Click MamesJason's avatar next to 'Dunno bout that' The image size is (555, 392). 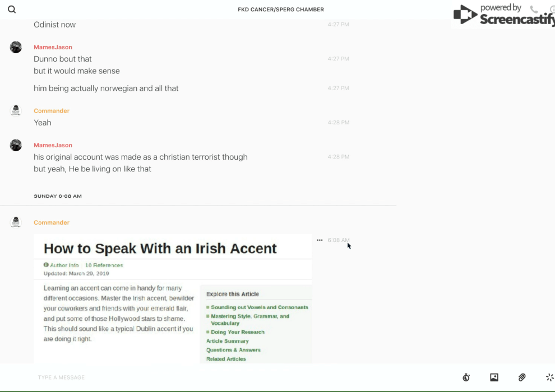click(x=16, y=48)
